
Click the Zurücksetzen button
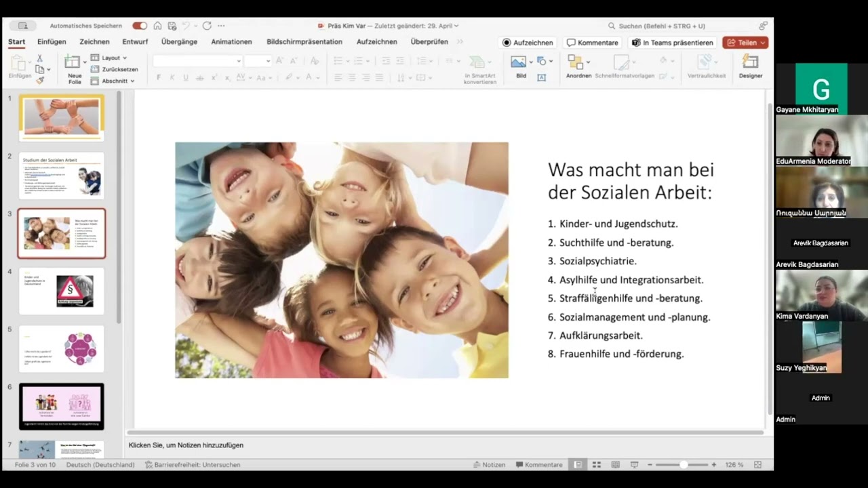[x=115, y=69]
